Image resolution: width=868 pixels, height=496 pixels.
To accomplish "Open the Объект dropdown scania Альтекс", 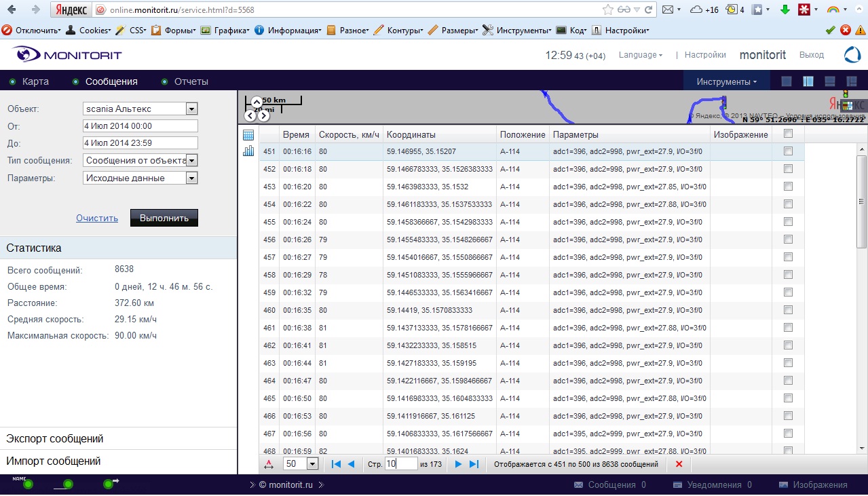I will [x=191, y=109].
